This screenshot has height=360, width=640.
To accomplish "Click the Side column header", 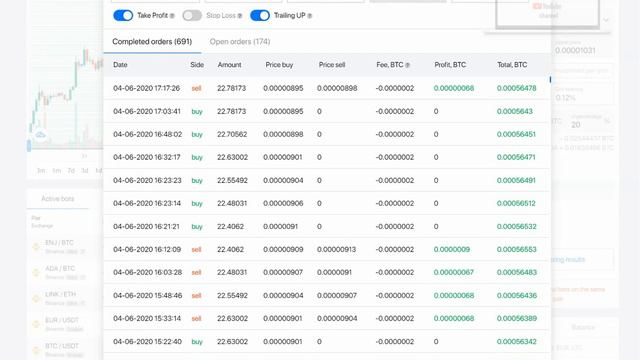I will (x=197, y=64).
